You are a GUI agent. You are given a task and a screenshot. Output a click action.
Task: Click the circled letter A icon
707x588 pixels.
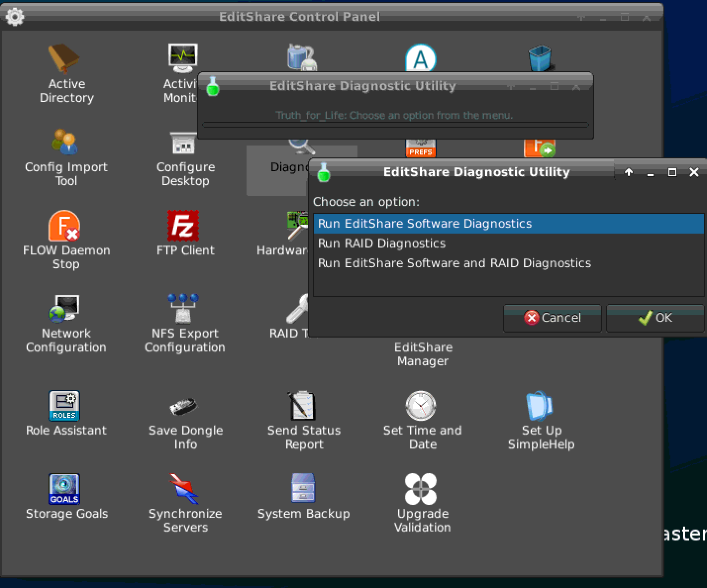pos(421,58)
